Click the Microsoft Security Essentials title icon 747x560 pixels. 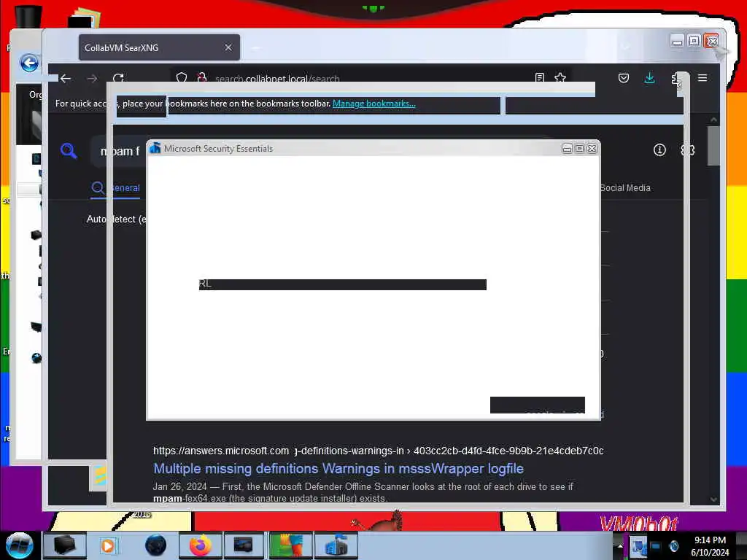coord(155,149)
